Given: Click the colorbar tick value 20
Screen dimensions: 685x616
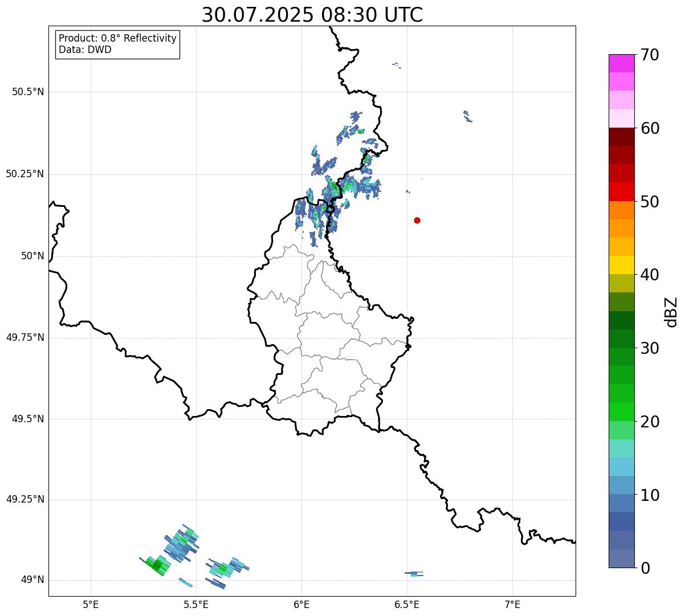Looking at the screenshot, I should [x=650, y=422].
